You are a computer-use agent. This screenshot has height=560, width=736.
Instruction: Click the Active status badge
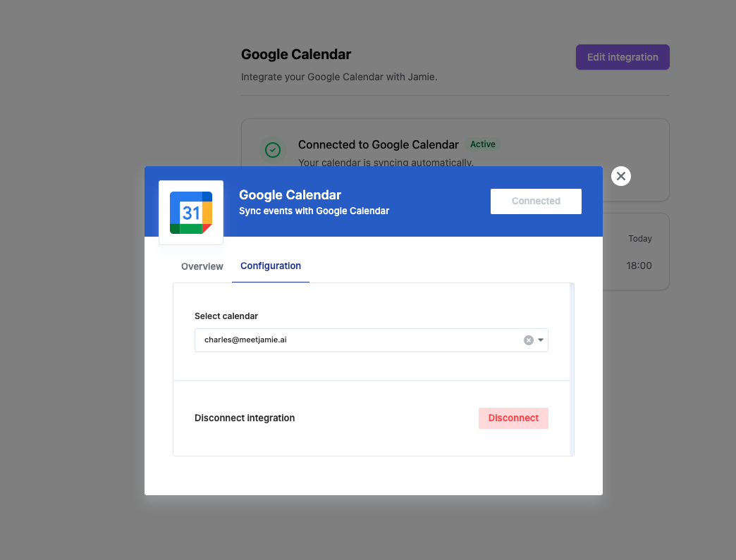482,144
